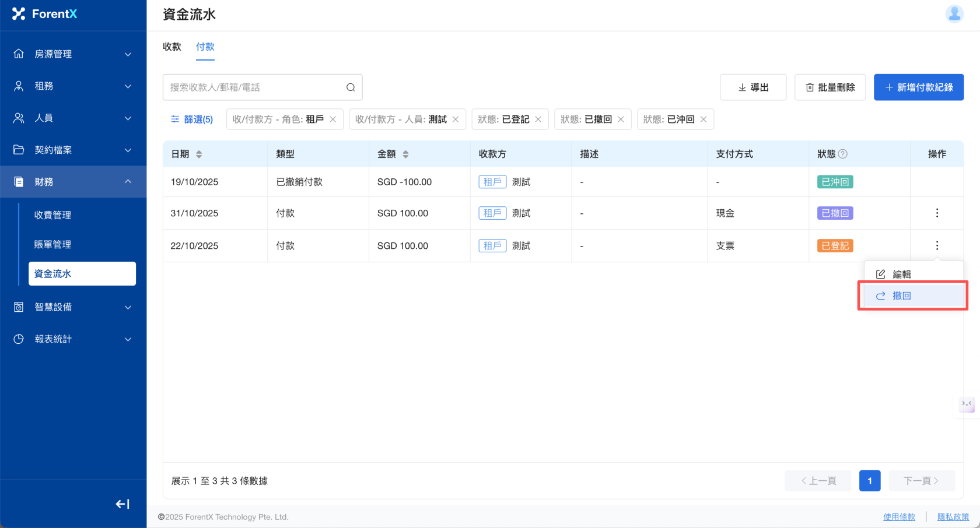Collapse sidebar using the arrow icon
980x528 pixels.
123,504
